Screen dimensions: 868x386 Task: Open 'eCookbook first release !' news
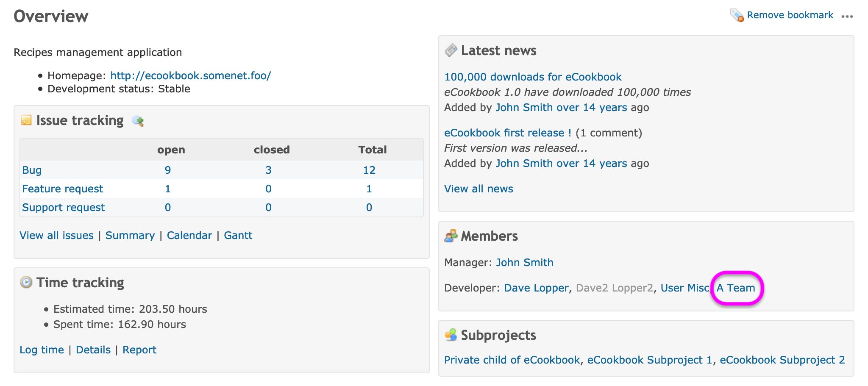(508, 133)
